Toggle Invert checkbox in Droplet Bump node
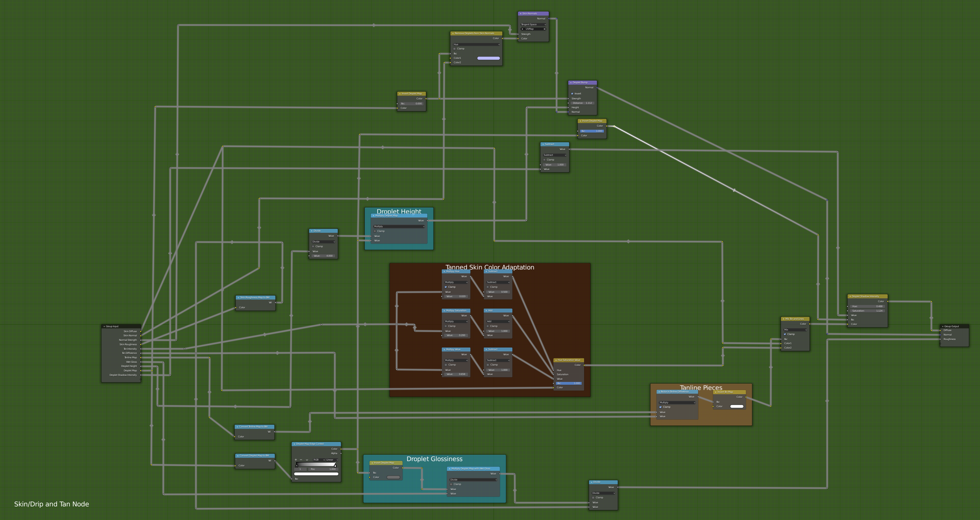 [x=572, y=94]
